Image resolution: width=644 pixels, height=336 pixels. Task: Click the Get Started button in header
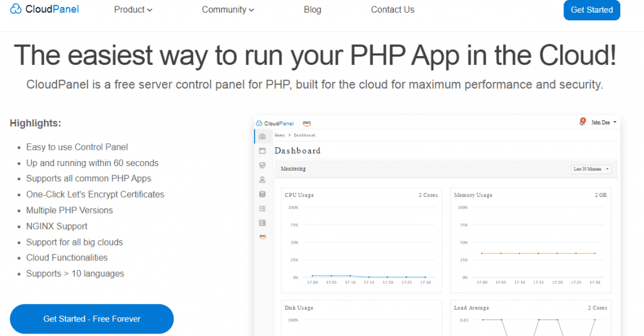(591, 10)
